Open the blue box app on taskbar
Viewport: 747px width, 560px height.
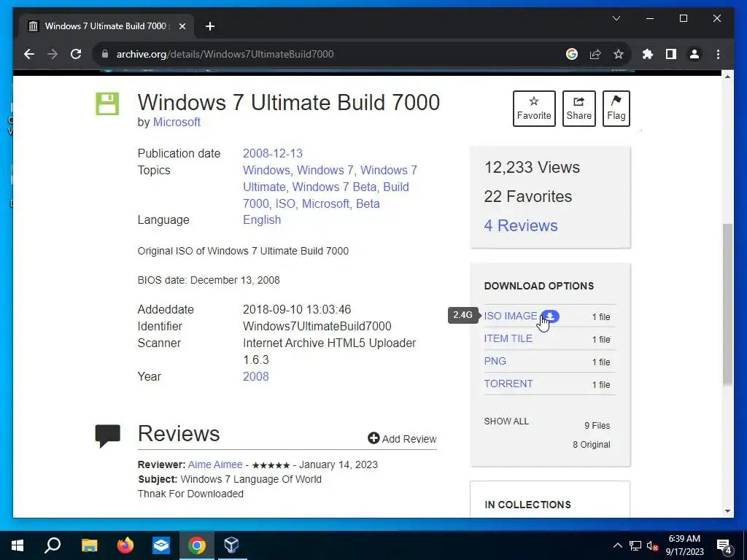coord(161,545)
